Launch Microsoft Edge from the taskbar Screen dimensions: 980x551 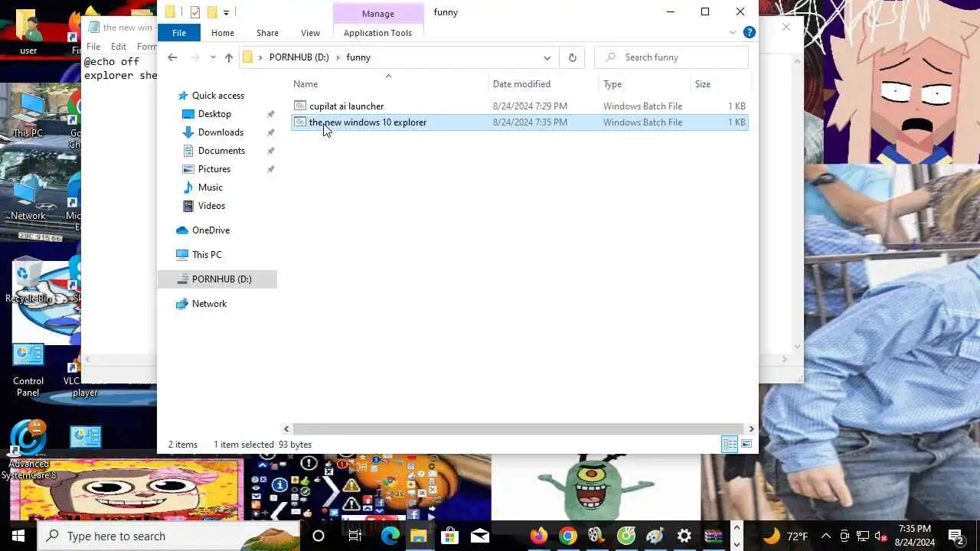390,536
